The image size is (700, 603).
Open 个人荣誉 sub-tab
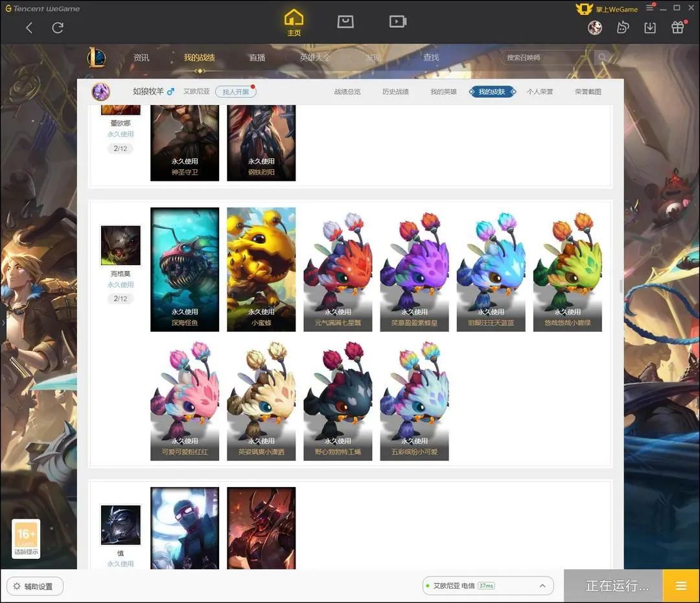[540, 91]
